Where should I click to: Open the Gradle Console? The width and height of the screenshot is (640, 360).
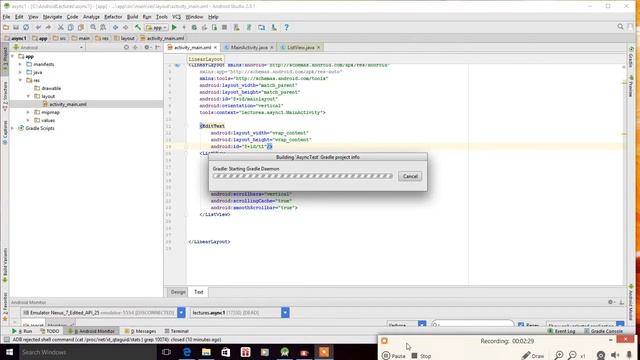[603, 331]
